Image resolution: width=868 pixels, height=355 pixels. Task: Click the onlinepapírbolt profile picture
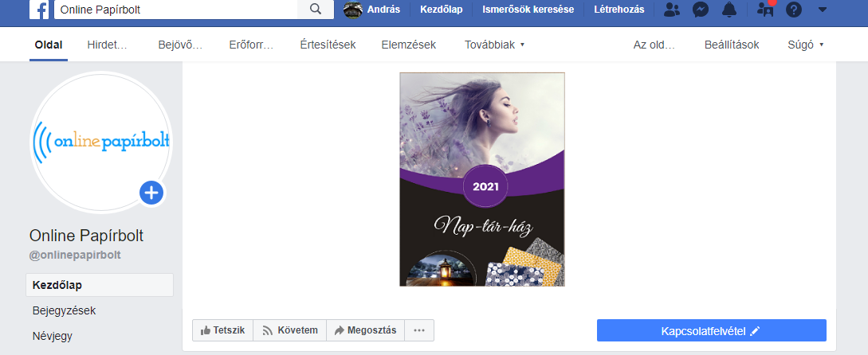(x=101, y=142)
